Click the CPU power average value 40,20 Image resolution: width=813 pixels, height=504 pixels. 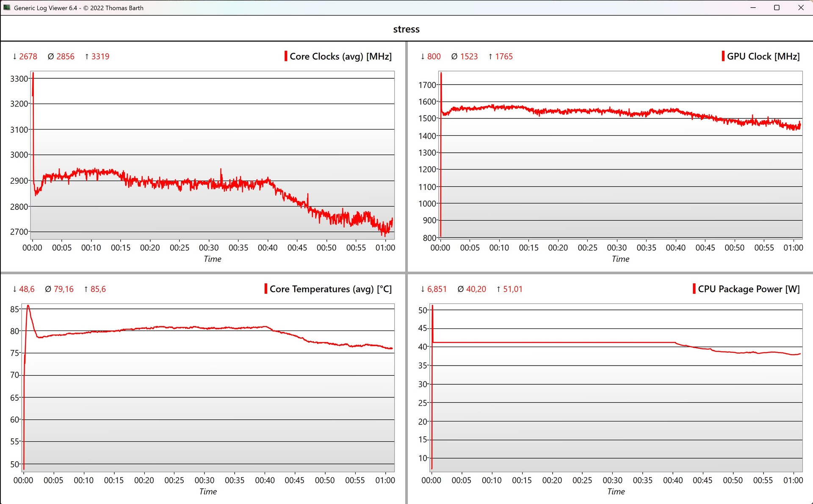[476, 289]
